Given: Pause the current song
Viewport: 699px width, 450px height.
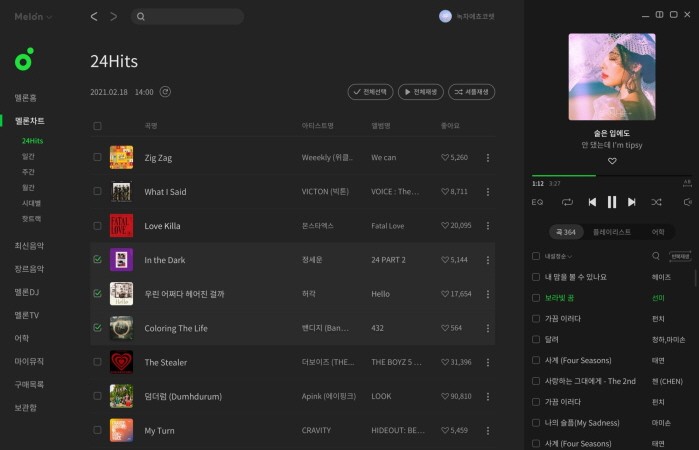Looking at the screenshot, I should point(612,202).
